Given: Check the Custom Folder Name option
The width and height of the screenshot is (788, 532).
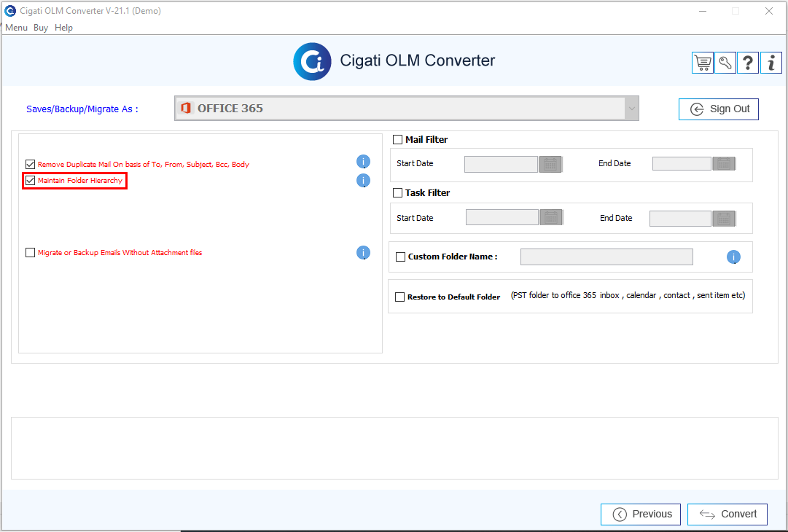Looking at the screenshot, I should (400, 257).
